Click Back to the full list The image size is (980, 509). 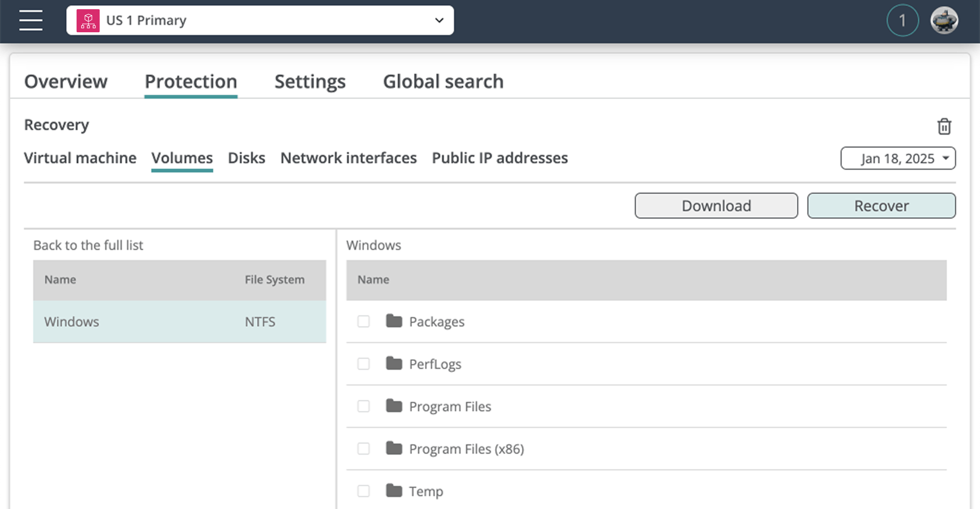(88, 245)
